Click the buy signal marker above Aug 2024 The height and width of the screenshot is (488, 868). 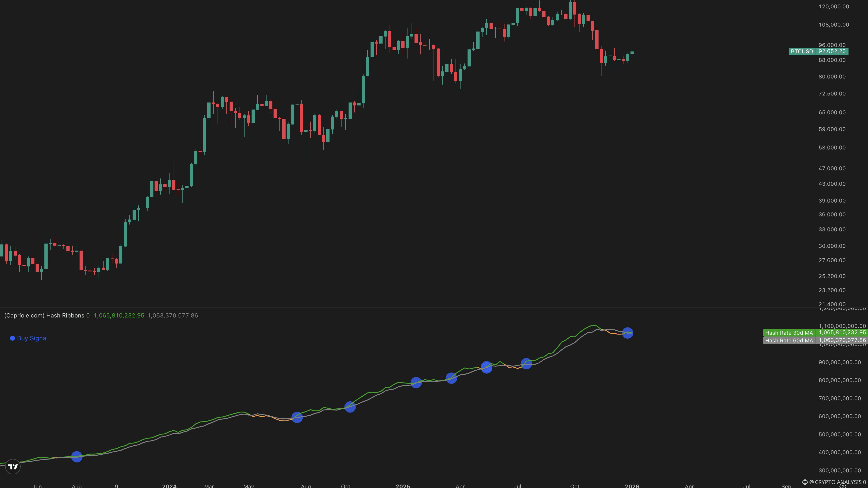[x=297, y=417]
